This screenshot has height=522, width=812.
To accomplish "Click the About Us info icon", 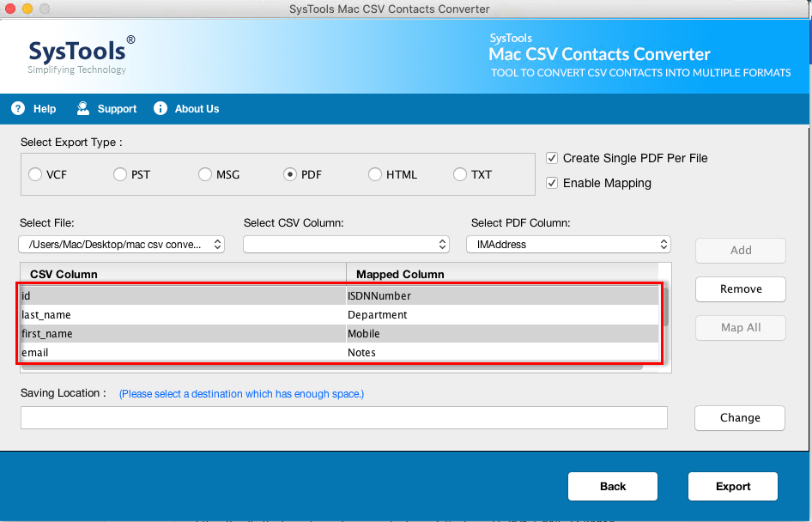I will 161,108.
